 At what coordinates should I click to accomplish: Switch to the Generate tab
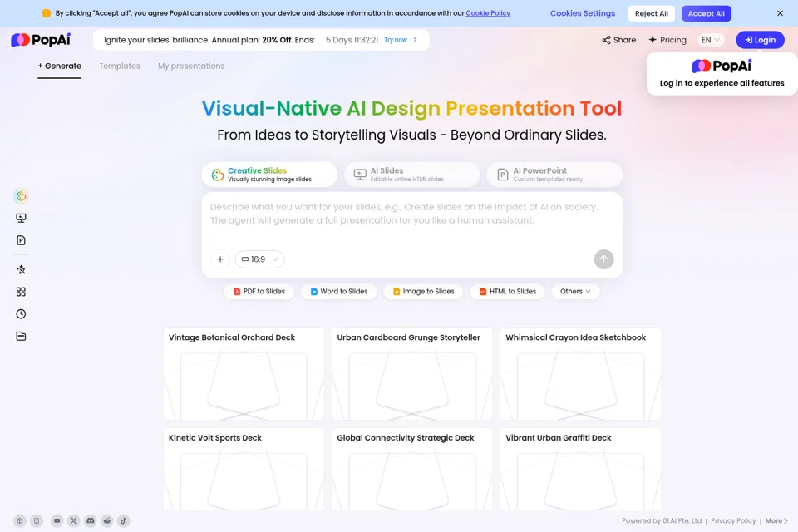(60, 66)
